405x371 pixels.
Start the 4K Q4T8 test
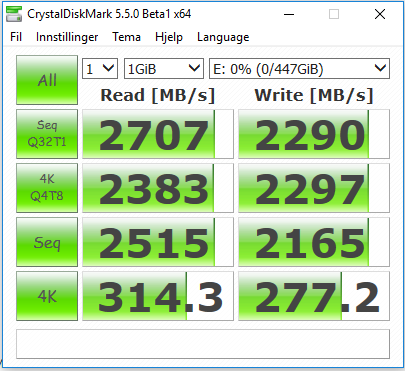click(x=47, y=188)
